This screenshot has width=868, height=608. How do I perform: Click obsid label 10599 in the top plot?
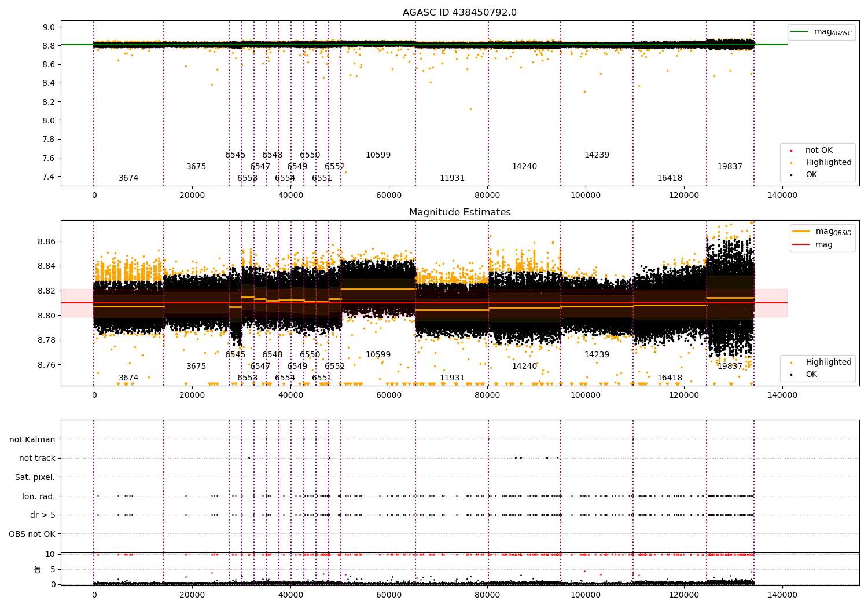point(378,155)
